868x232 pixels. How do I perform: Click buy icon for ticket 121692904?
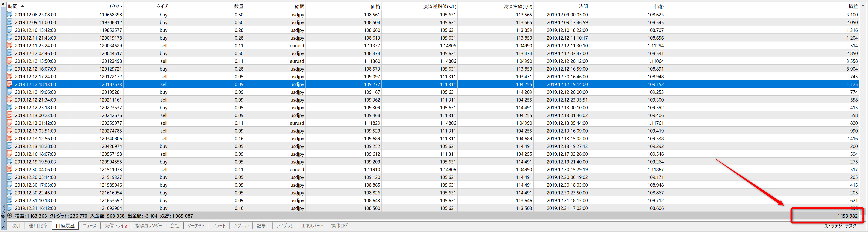(x=10, y=208)
